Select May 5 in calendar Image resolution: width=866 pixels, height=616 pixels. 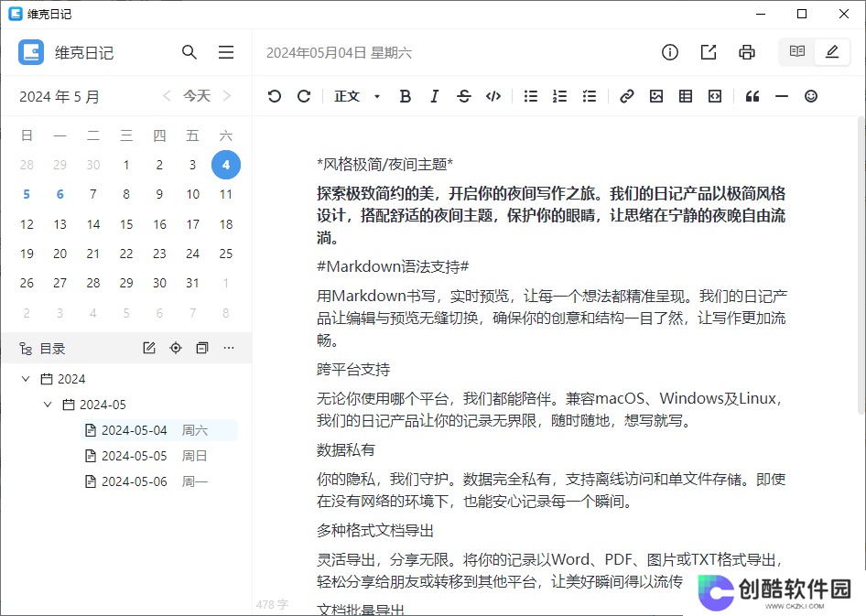coord(27,194)
